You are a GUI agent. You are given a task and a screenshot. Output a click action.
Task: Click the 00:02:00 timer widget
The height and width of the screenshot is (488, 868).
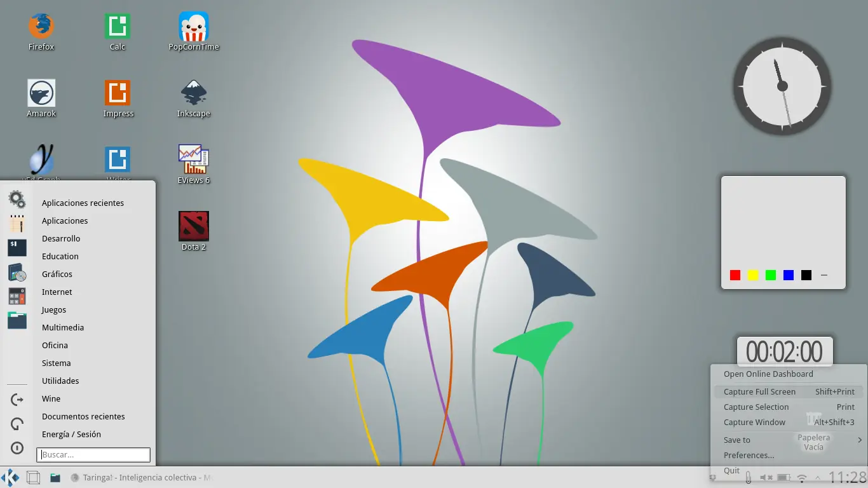point(785,351)
